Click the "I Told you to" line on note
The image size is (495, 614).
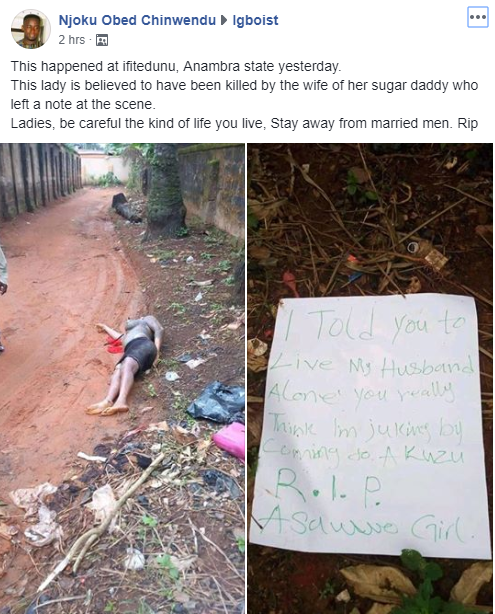pyautogui.click(x=376, y=323)
